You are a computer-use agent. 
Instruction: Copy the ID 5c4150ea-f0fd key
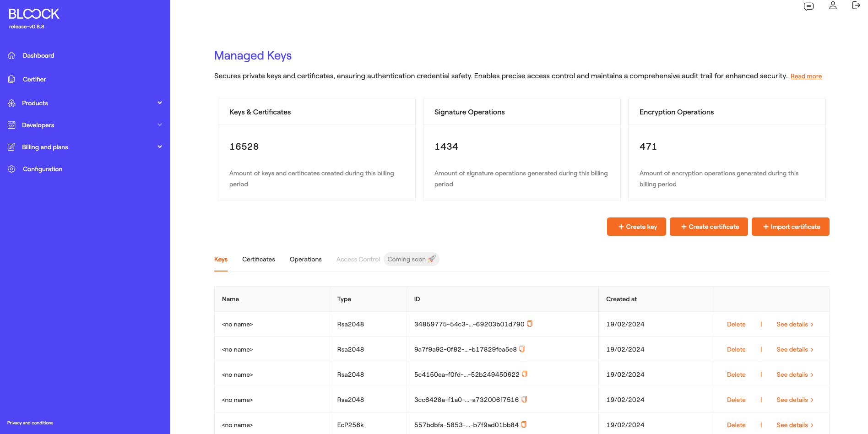point(525,374)
